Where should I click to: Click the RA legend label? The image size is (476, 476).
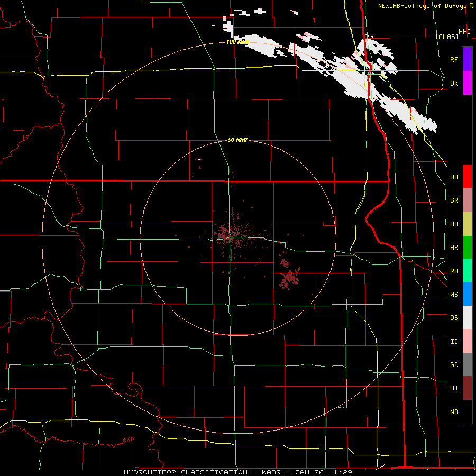point(454,271)
